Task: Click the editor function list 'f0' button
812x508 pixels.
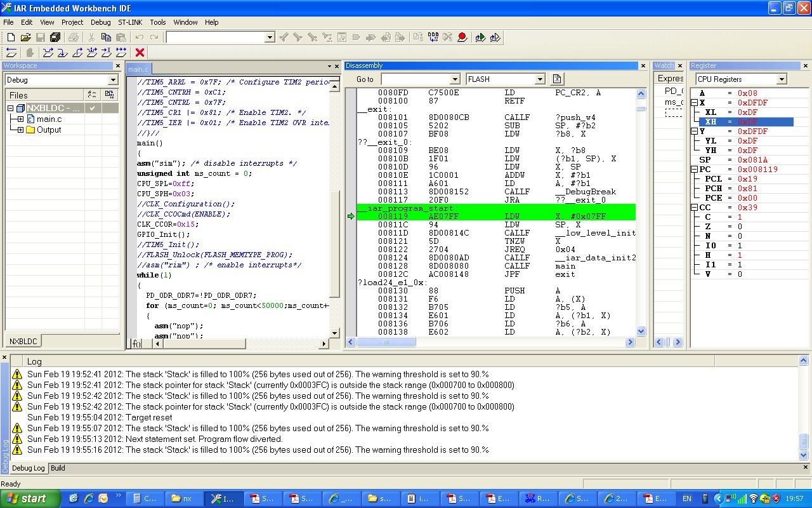Action: point(136,344)
